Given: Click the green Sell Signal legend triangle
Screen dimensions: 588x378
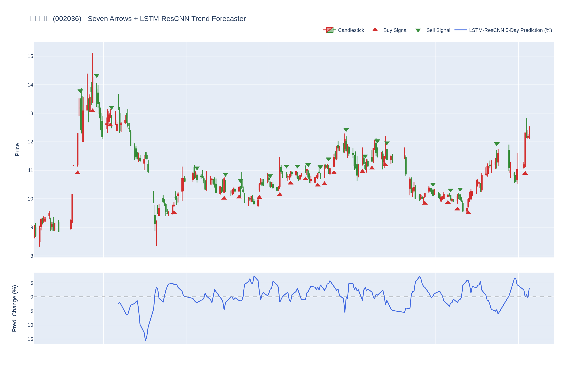Looking at the screenshot, I should pos(418,30).
